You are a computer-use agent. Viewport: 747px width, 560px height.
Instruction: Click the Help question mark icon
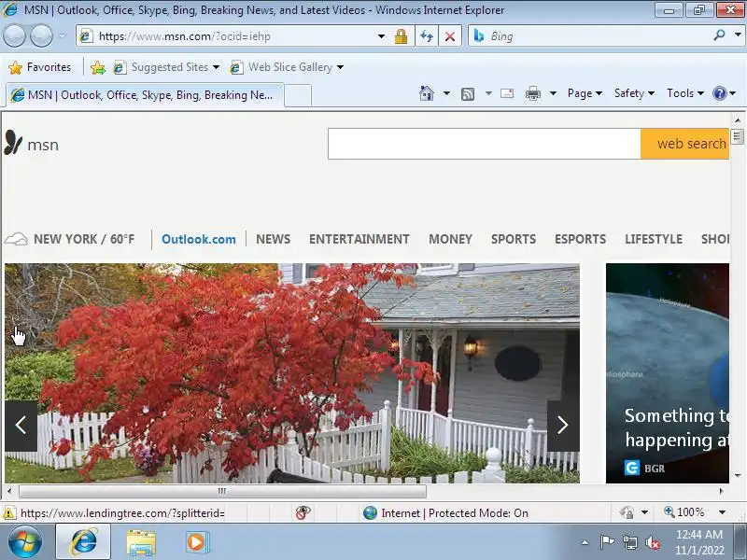(x=719, y=93)
